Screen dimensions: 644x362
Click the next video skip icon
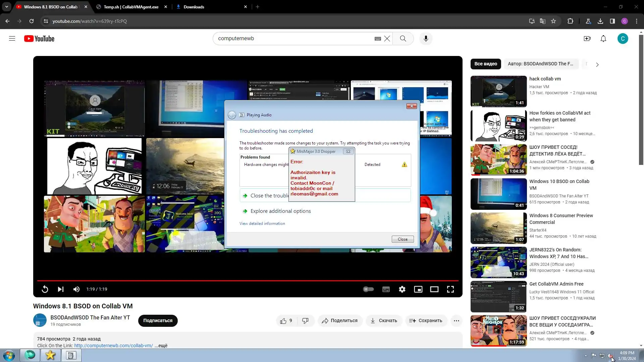(60, 289)
